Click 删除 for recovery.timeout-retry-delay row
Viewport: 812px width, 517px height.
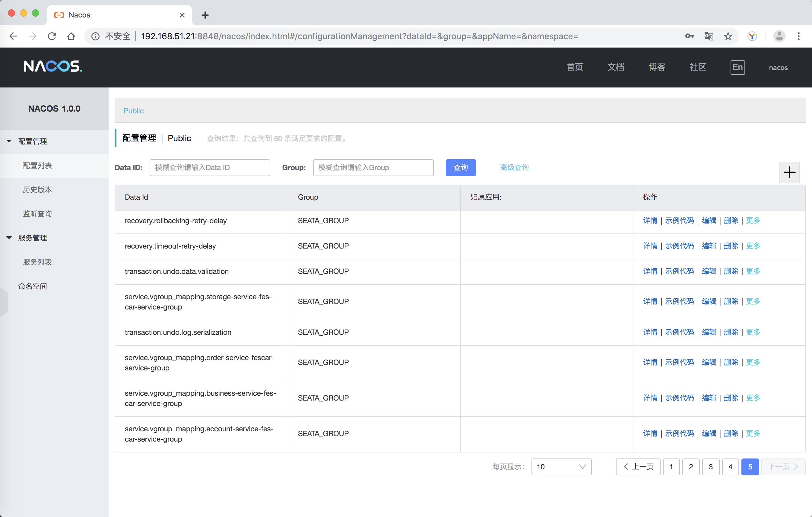click(731, 246)
